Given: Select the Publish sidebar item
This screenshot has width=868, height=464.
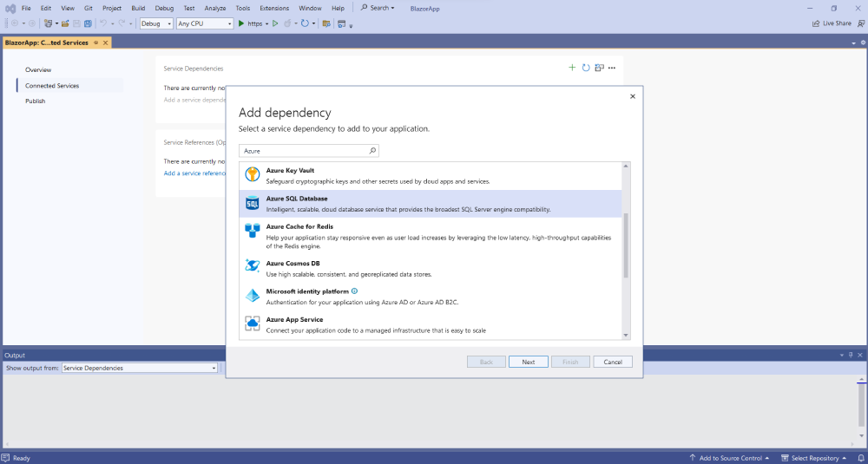Looking at the screenshot, I should [x=36, y=101].
